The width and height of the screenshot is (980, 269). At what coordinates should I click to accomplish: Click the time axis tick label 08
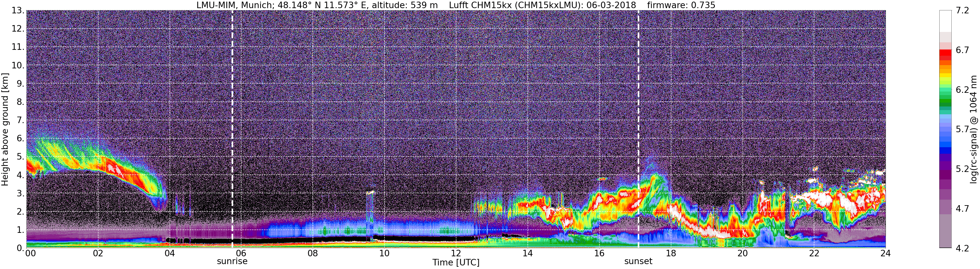point(313,253)
